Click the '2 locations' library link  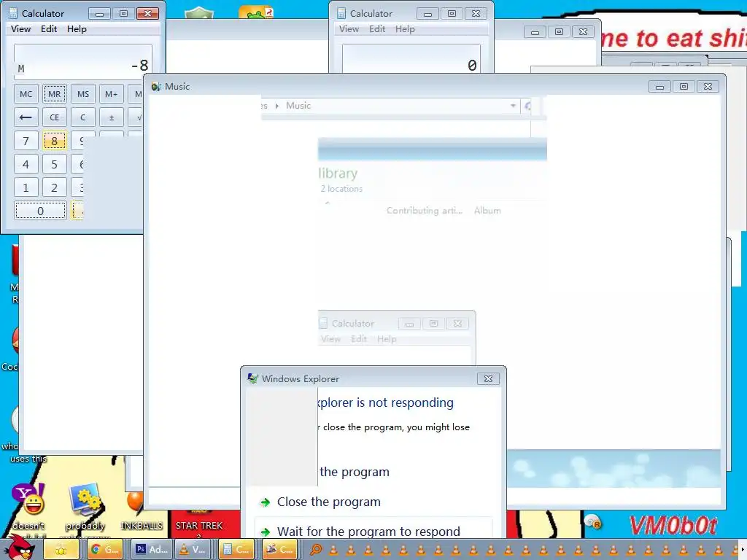point(341,189)
